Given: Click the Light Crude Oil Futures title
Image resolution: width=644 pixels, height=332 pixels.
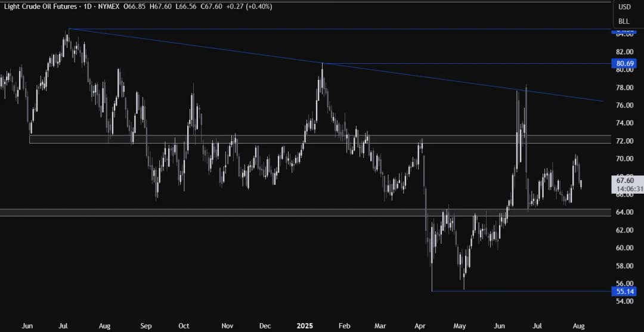Looking at the screenshot, I should 39,7.
